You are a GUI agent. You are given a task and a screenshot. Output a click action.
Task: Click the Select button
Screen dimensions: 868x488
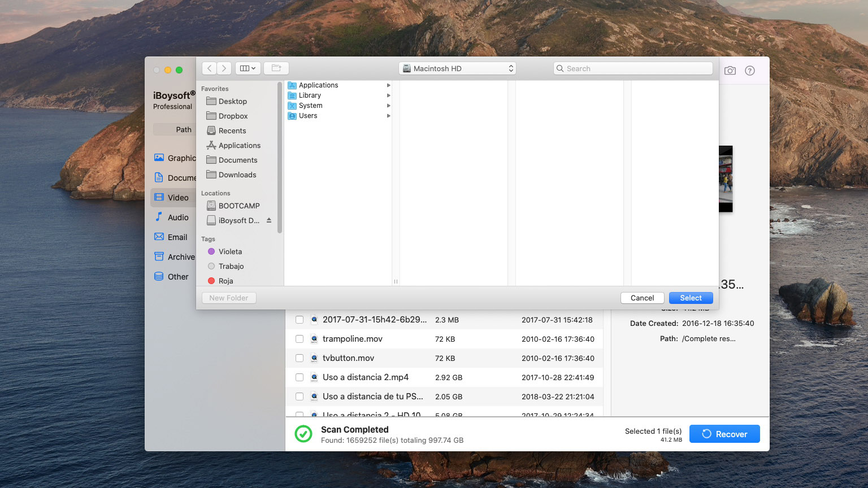tap(691, 298)
